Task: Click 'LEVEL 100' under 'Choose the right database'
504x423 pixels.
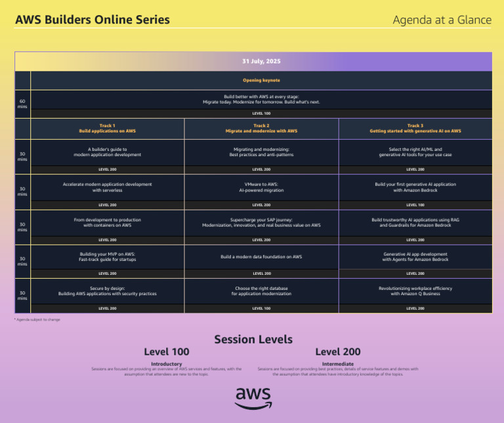Action: click(261, 308)
